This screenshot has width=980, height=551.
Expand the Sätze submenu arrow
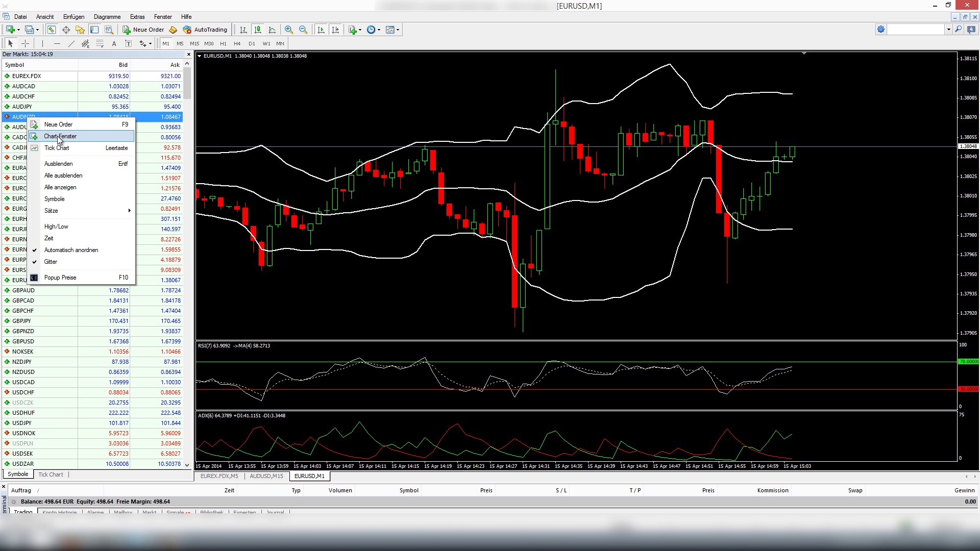click(129, 211)
